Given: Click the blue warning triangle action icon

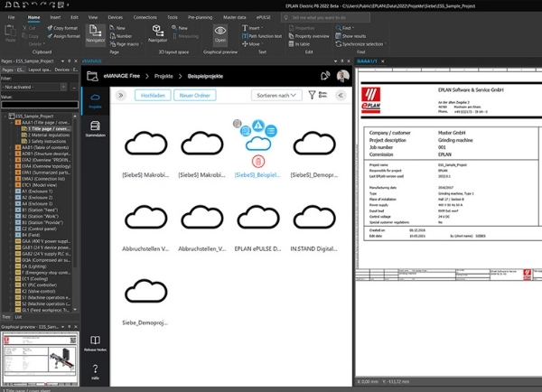Looking at the screenshot, I should click(258, 126).
